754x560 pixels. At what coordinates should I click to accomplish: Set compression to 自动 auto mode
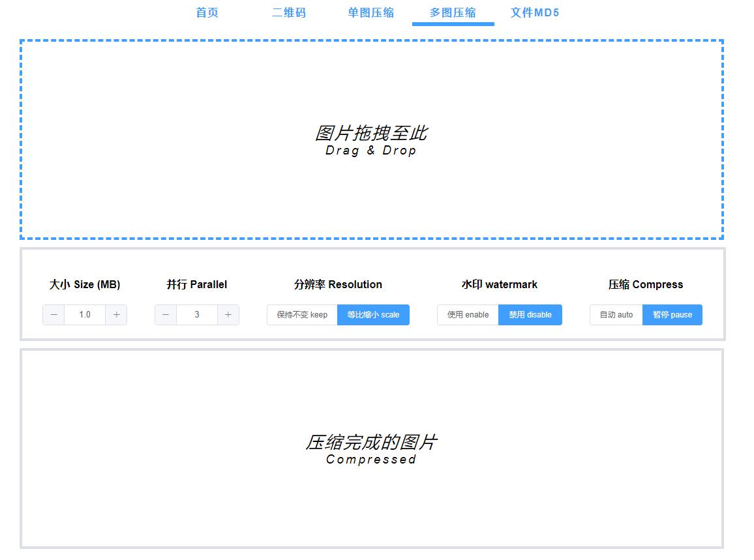point(614,315)
